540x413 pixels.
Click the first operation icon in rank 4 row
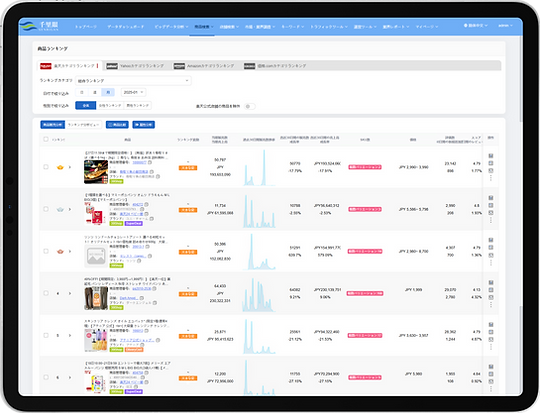(491, 282)
